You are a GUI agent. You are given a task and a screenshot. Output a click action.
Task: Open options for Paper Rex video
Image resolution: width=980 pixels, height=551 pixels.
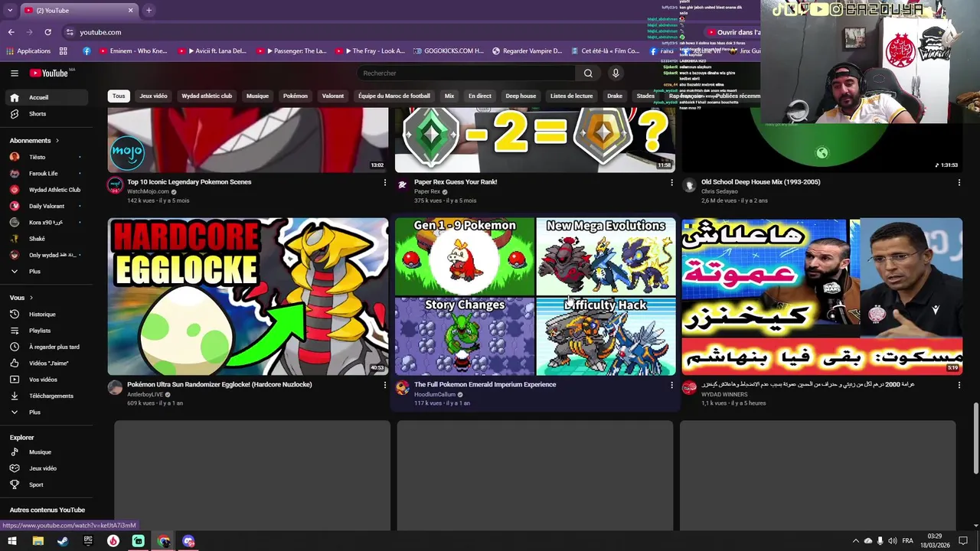click(x=671, y=182)
